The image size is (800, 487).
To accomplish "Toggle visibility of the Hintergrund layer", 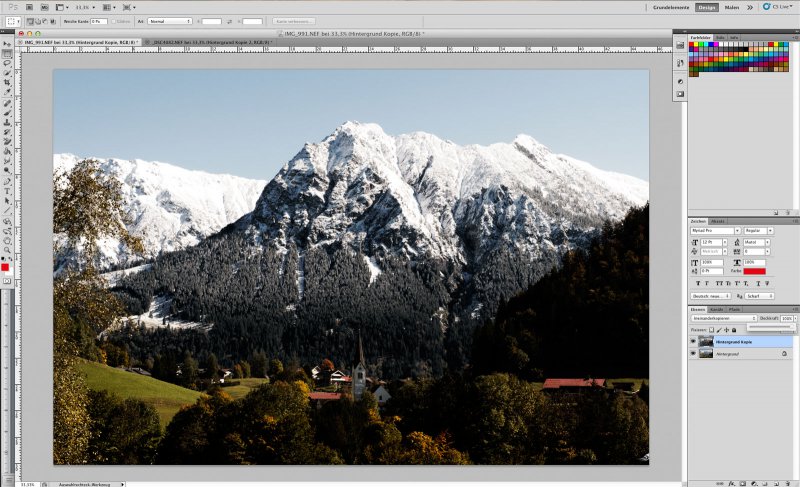I will coord(691,353).
